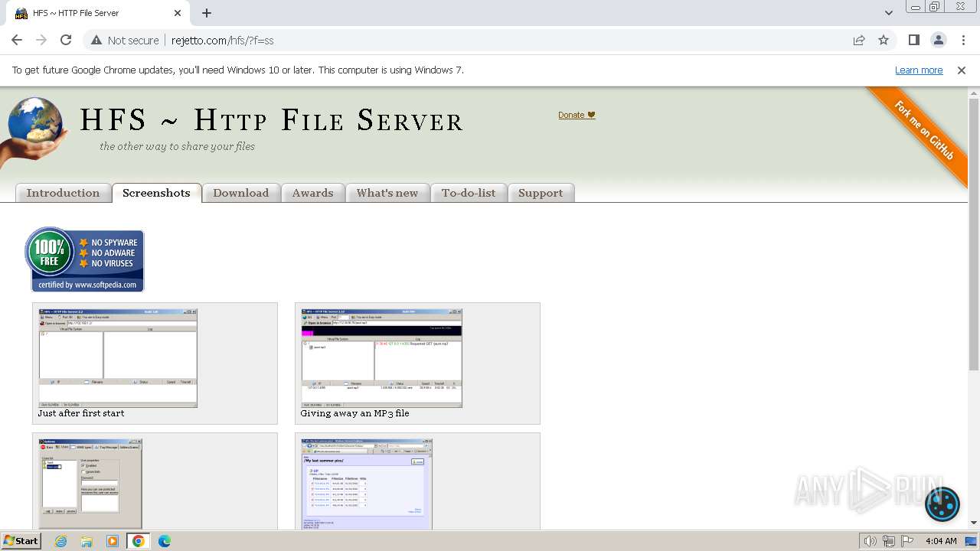Open the Options dialog screenshot thumbnail
The height and width of the screenshot is (551, 980).
pos(90,484)
